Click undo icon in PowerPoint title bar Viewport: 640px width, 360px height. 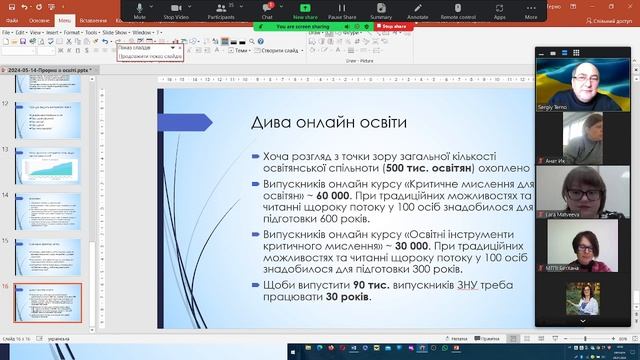tap(24, 7)
